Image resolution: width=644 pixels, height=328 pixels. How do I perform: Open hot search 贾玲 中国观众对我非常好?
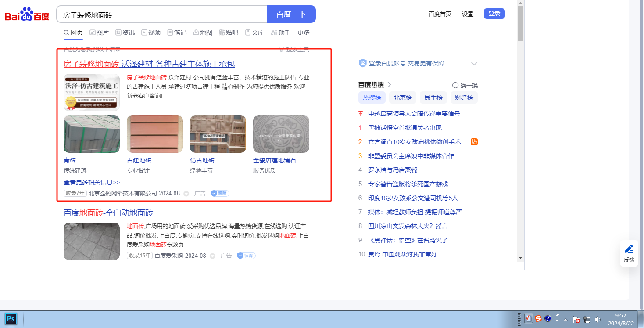(x=403, y=254)
